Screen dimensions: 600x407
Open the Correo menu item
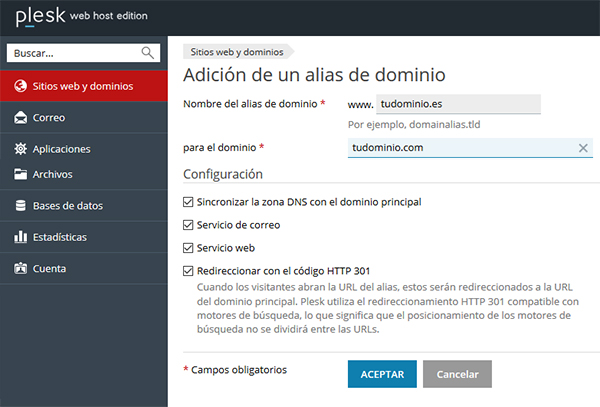tap(84, 117)
